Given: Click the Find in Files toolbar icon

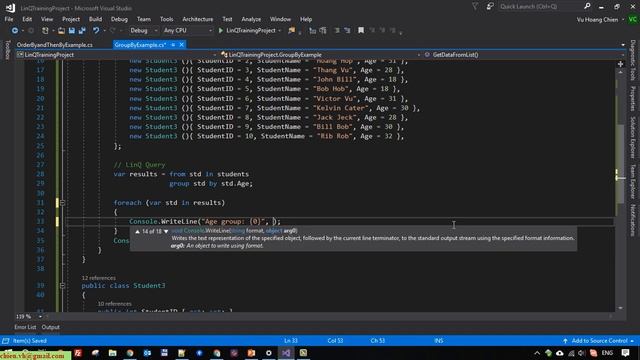Looking at the screenshot, I should pos(291,31).
